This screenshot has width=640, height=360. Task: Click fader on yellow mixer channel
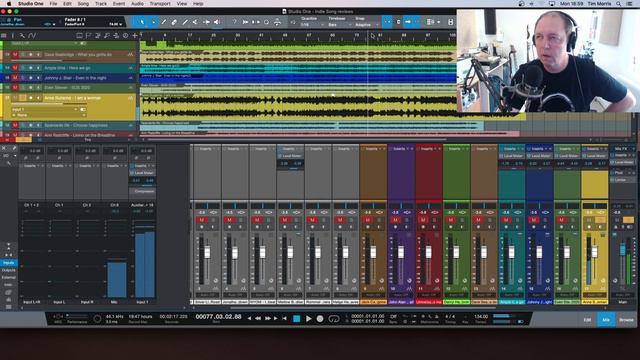point(594,252)
